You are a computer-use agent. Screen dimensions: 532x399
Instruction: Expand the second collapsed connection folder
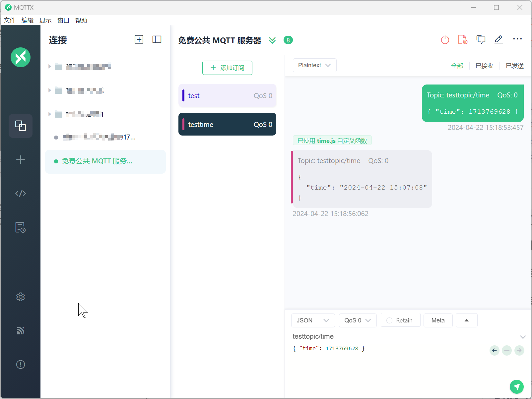click(50, 90)
